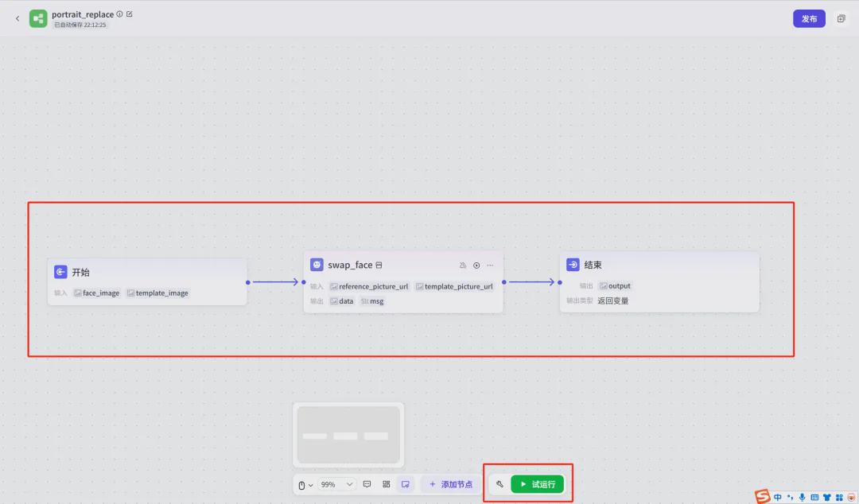Click the back arrow beside portrait_replace

pyautogui.click(x=17, y=18)
